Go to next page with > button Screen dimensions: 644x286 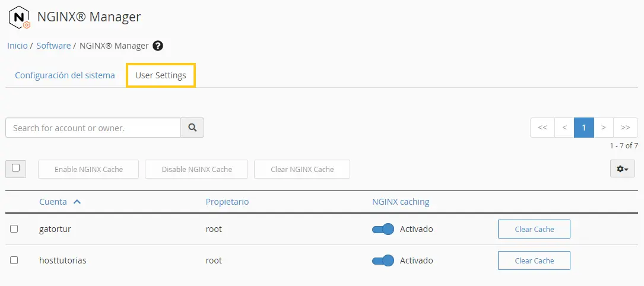click(603, 128)
